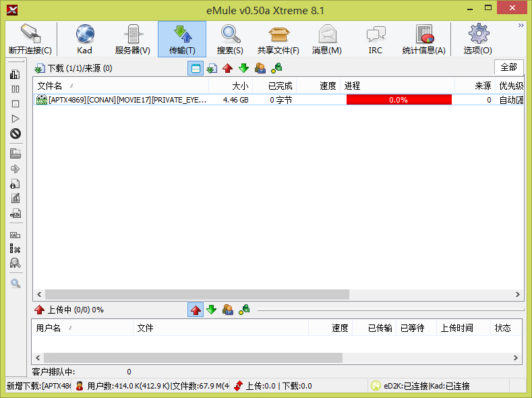Sort downloads by 速度 column header
Screen dimensions: 532x398
tap(318, 86)
